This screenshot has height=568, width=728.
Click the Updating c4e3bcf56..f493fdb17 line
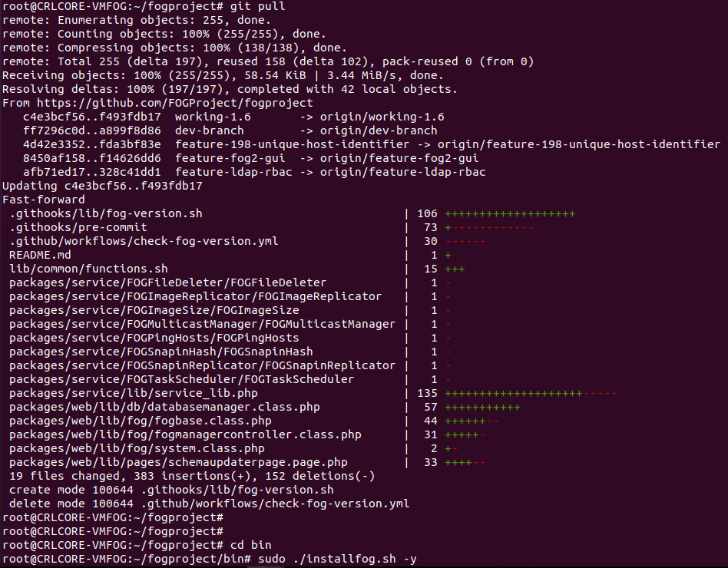[x=102, y=186]
